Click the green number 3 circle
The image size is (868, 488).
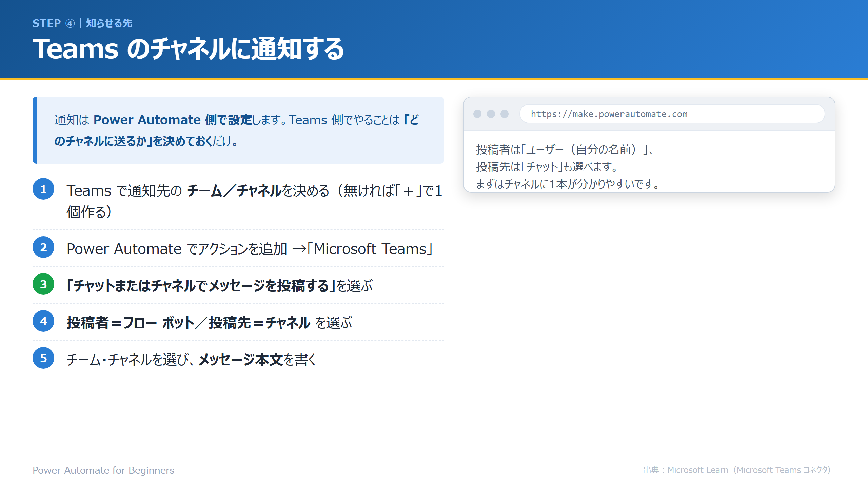43,284
